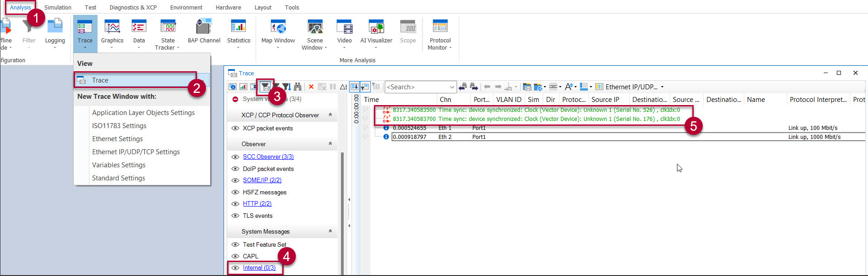Collapse the System Messages section
The height and width of the screenshot is (276, 868).
tap(330, 231)
